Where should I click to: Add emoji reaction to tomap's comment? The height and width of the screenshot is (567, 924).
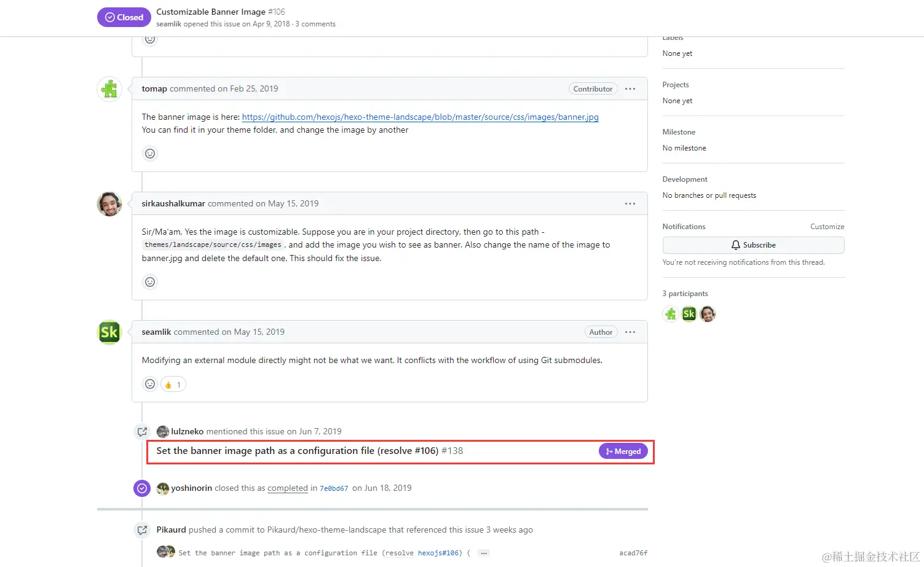(x=150, y=154)
